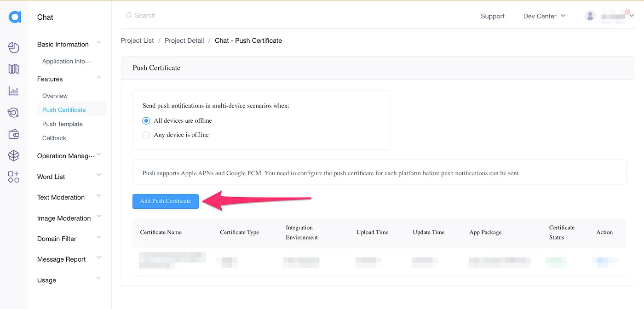Open the pie chart overview icon
644x309 pixels.
pos(14,48)
